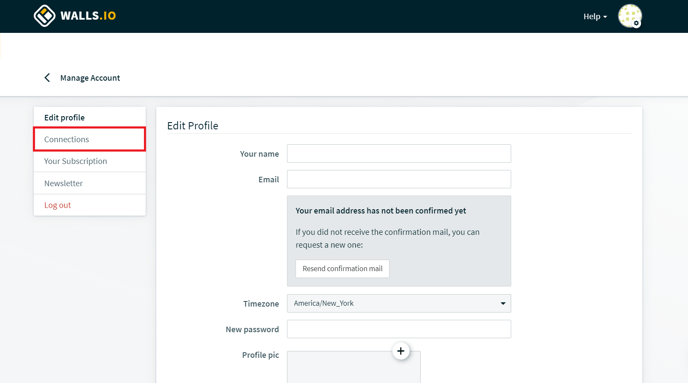Go back using the left chevron arrow

tap(47, 78)
